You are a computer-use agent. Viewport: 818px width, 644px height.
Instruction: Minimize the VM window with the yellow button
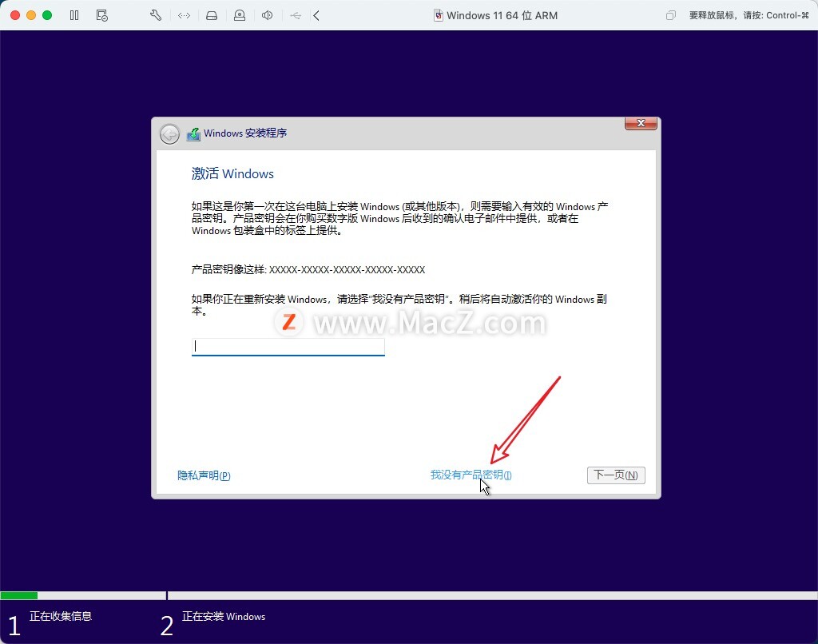pos(31,15)
